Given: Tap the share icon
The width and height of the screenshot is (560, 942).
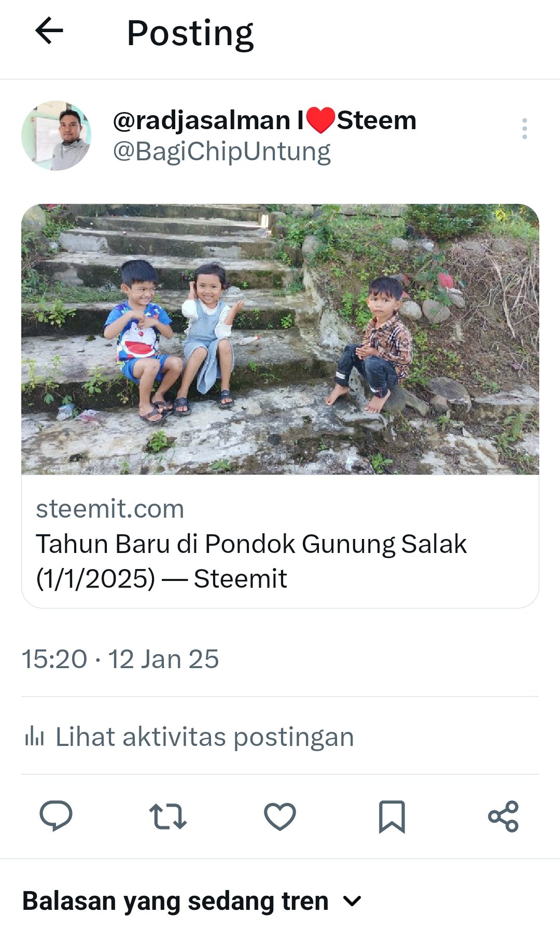Looking at the screenshot, I should 503,816.
